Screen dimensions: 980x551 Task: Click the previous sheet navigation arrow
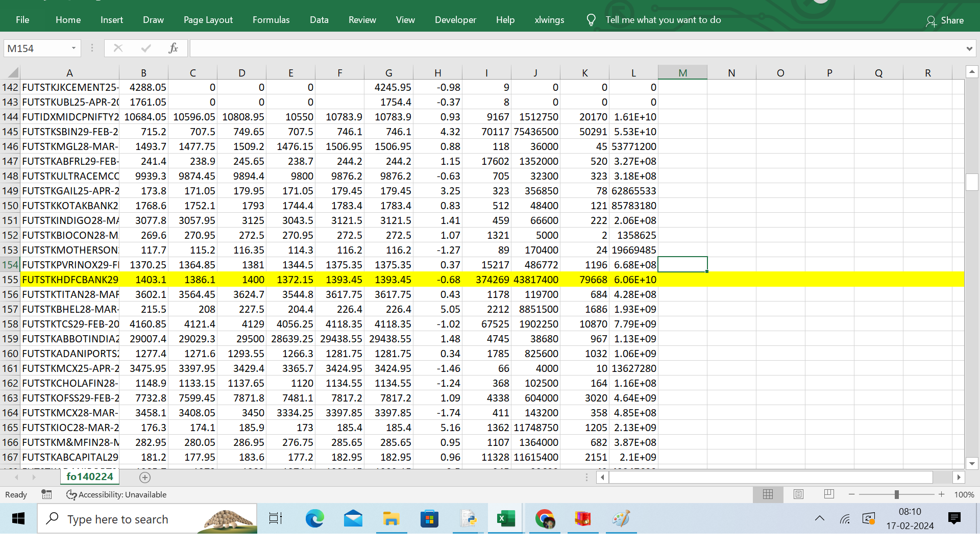point(17,478)
